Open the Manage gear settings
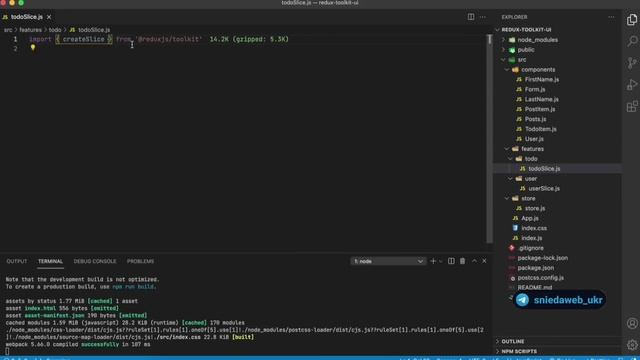Screen dimensions: 640x360 click(x=632, y=345)
